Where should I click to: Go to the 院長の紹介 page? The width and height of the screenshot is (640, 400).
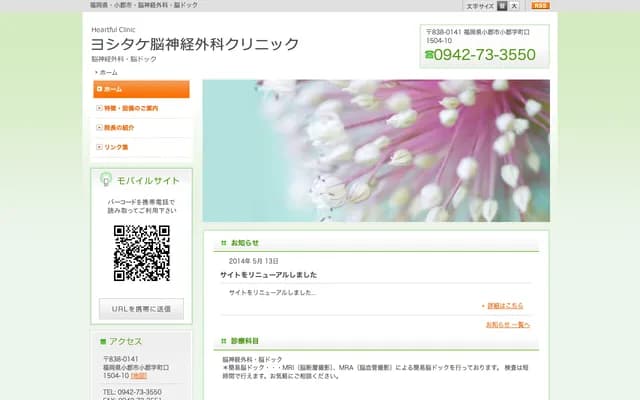tap(140, 128)
